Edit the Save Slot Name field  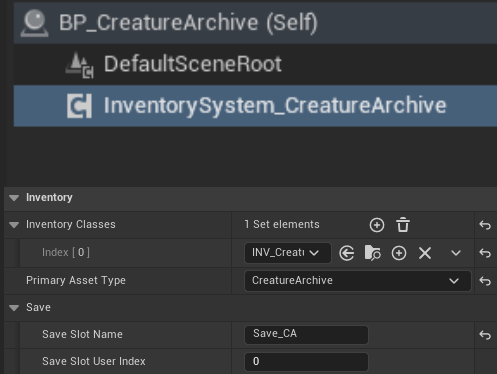click(x=306, y=334)
